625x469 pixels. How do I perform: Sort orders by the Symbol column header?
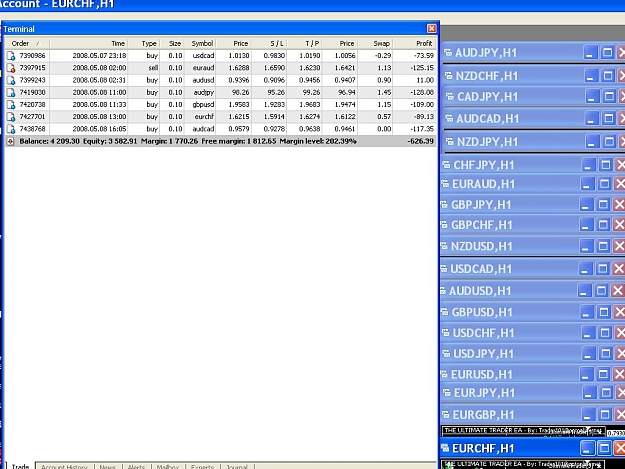click(x=200, y=43)
